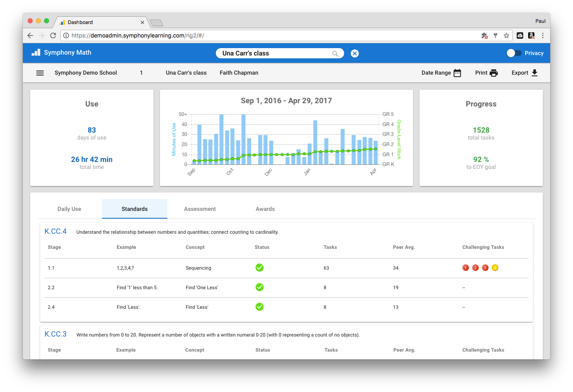Click the Export download icon
This screenshot has width=573, height=392.
click(535, 73)
